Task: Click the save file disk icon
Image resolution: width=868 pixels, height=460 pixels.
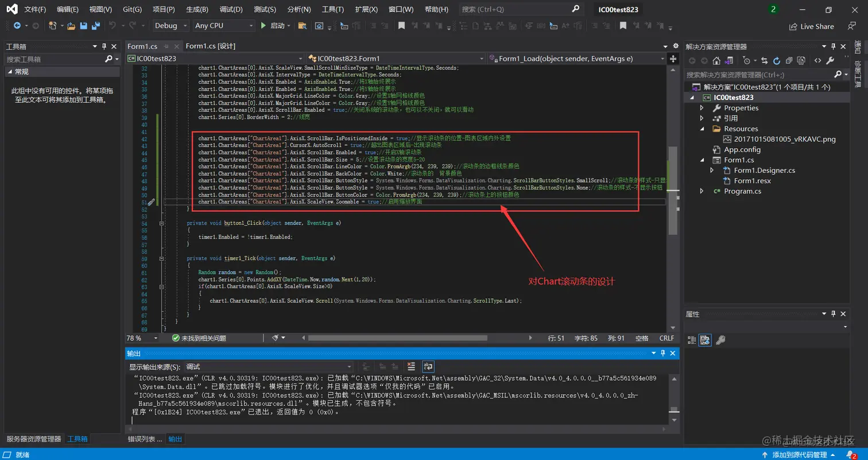Action: (84, 26)
